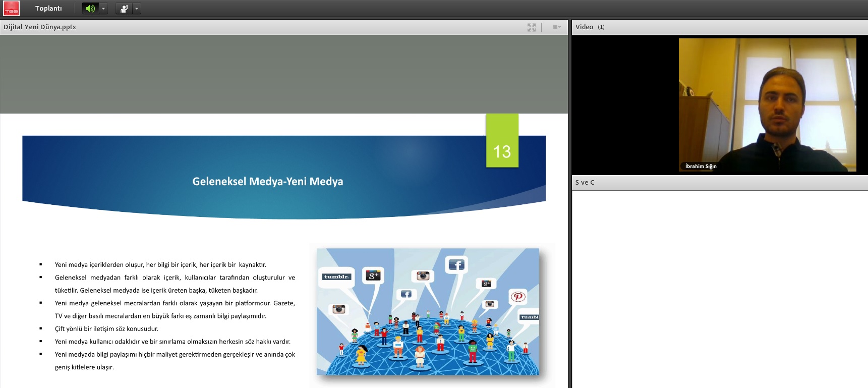Click the raise hand status icon
This screenshot has width=868, height=388.
point(124,9)
